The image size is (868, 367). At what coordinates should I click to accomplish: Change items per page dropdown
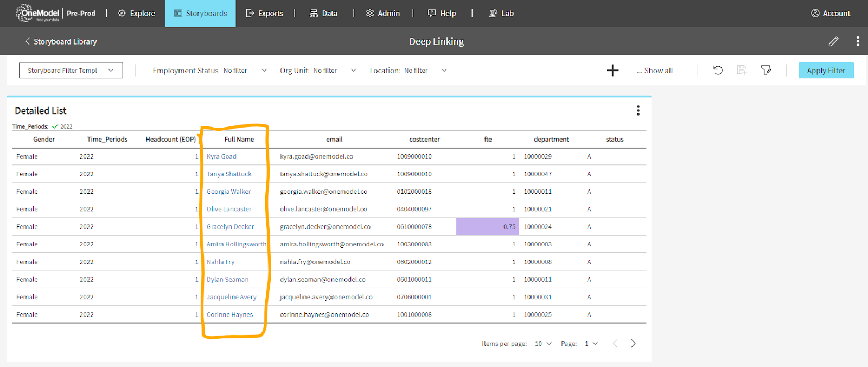(543, 344)
